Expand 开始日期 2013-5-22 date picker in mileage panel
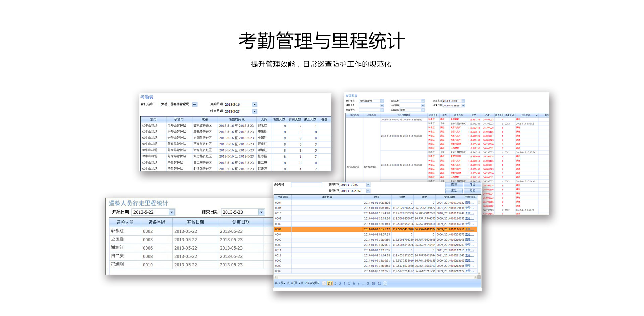The image size is (644, 316). point(172,212)
